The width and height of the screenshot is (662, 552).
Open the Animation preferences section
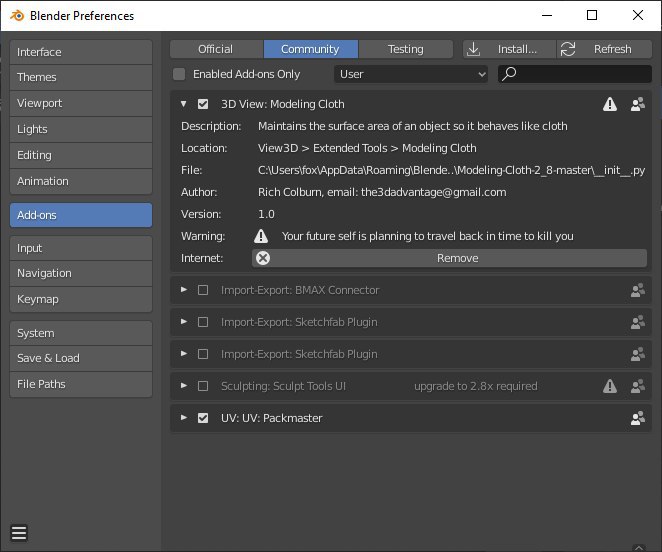(x=81, y=181)
